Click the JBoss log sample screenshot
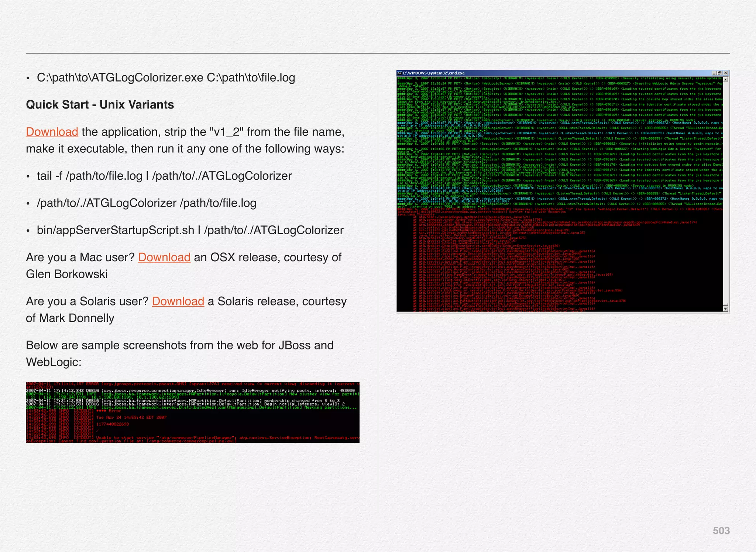 point(193,413)
